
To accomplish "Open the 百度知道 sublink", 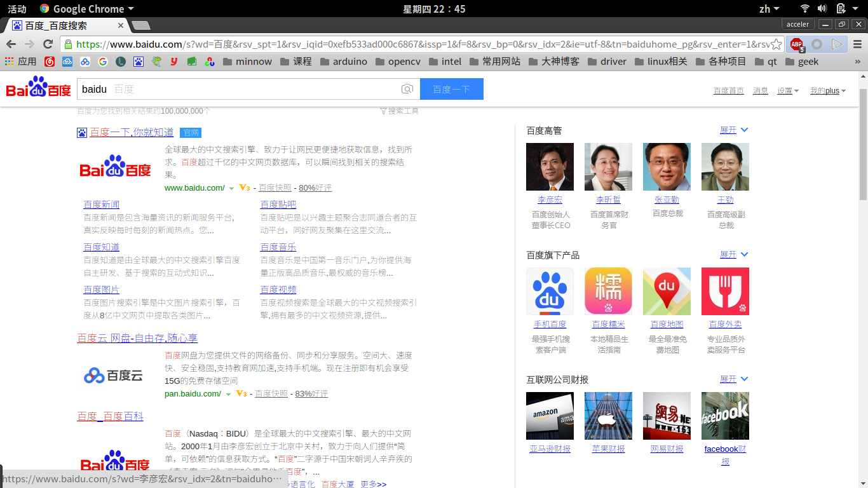I will tap(102, 247).
